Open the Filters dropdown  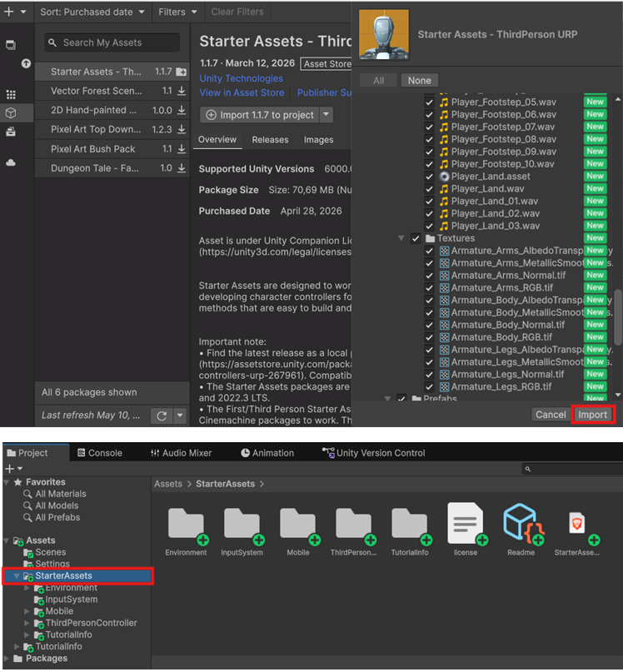(177, 12)
